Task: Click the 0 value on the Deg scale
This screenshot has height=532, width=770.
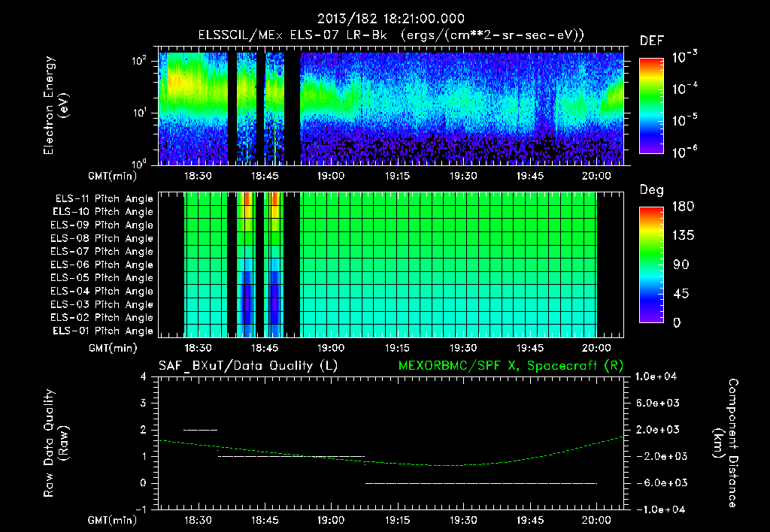Action: (x=677, y=323)
